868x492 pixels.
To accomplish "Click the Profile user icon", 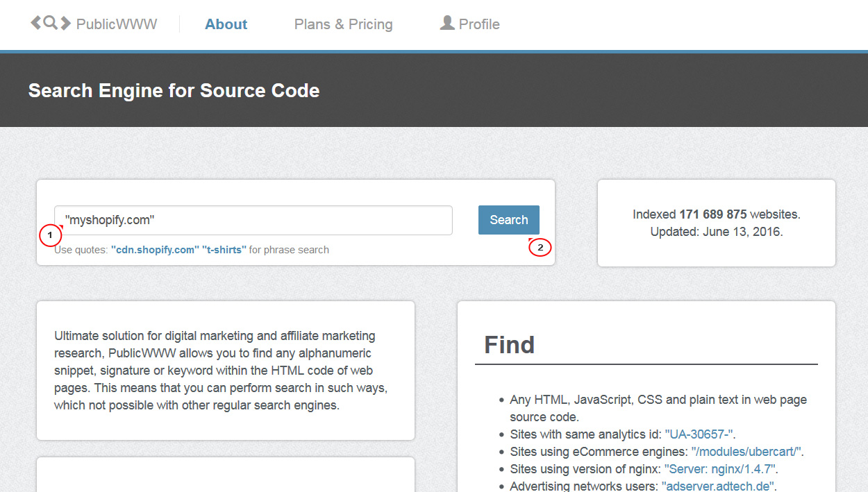I will click(x=447, y=23).
